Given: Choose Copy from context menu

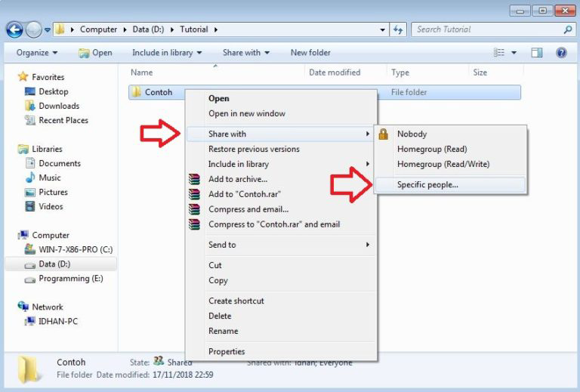Looking at the screenshot, I should 281,280.
